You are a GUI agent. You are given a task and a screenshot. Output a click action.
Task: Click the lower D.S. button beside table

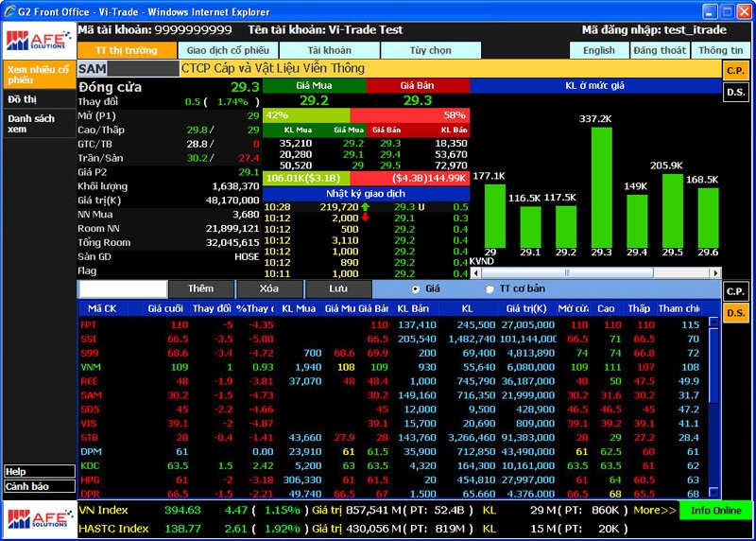[x=735, y=313]
